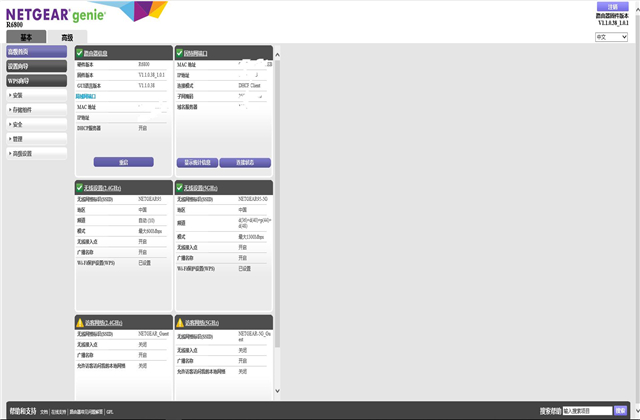Expand the 安全 sidebar section

(35, 124)
